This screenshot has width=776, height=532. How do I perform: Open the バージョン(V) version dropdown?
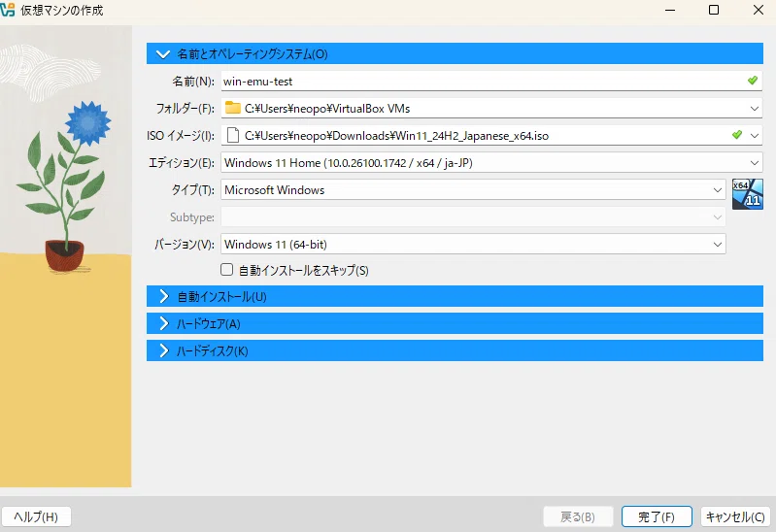[717, 245]
